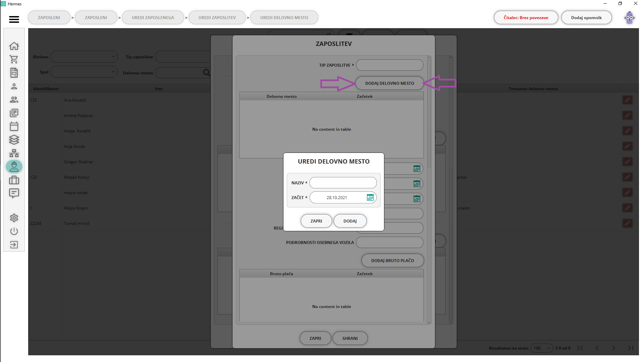The image size is (644, 362).
Task: Click Zaposlitev dialog vertical scrollbar
Action: 429,114
